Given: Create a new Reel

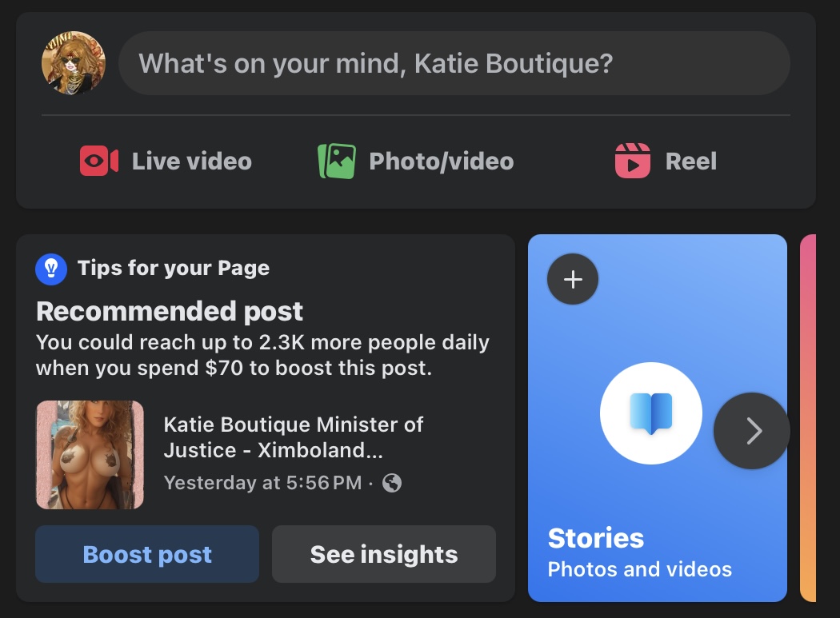Looking at the screenshot, I should (x=666, y=161).
